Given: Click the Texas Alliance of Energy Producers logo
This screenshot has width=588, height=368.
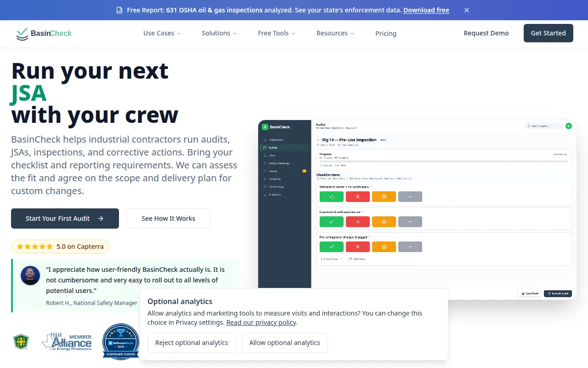Looking at the screenshot, I should (x=67, y=343).
